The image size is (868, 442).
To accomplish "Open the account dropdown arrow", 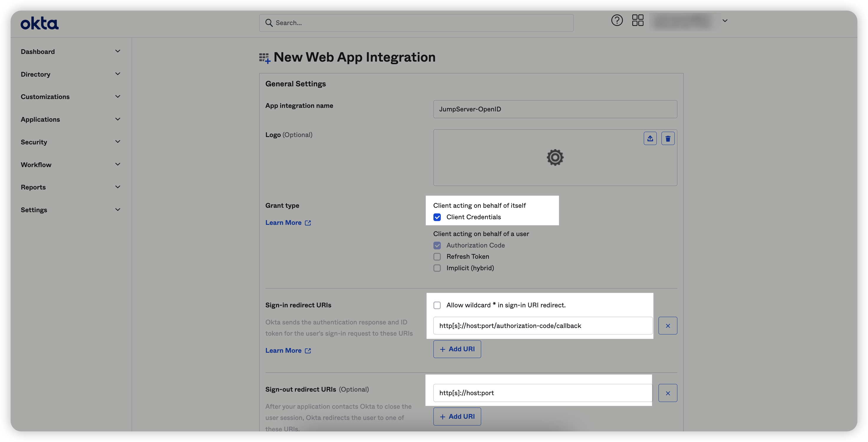I will click(725, 21).
